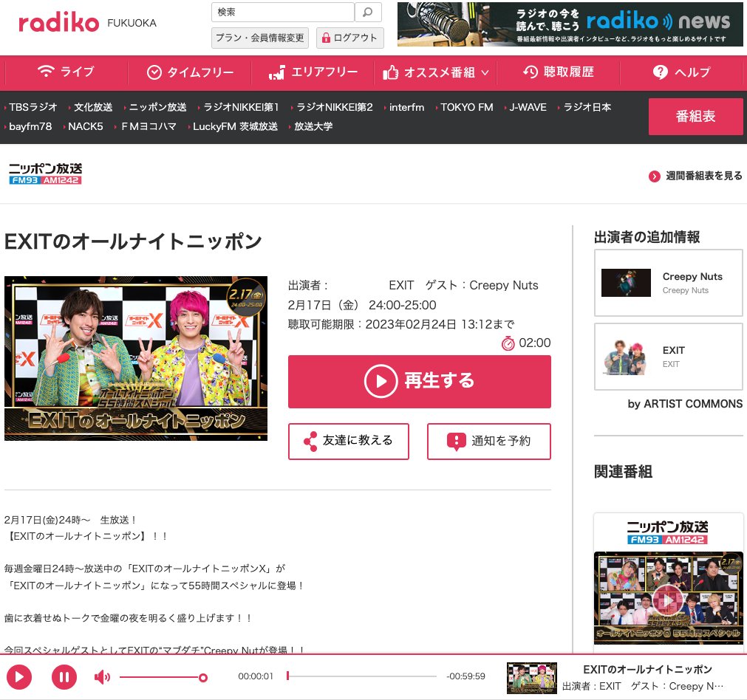The height and width of the screenshot is (700, 747).
Task: Open the radiko news banner
Action: point(570,24)
